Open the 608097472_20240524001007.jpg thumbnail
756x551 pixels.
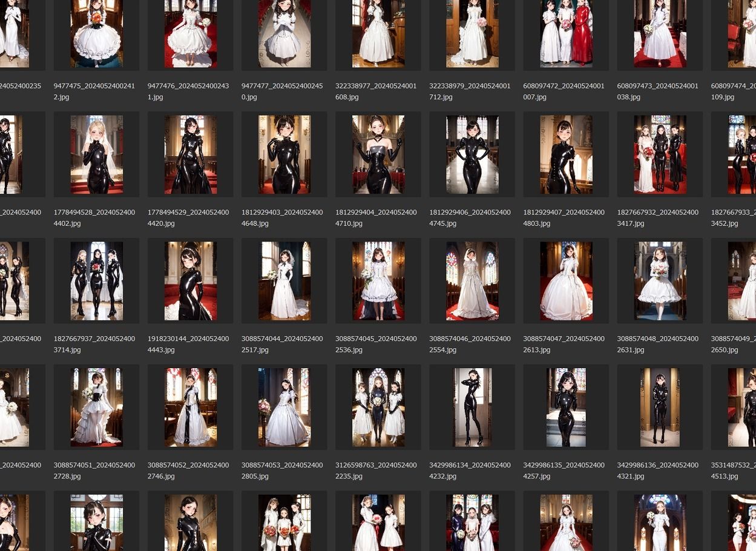[566, 33]
